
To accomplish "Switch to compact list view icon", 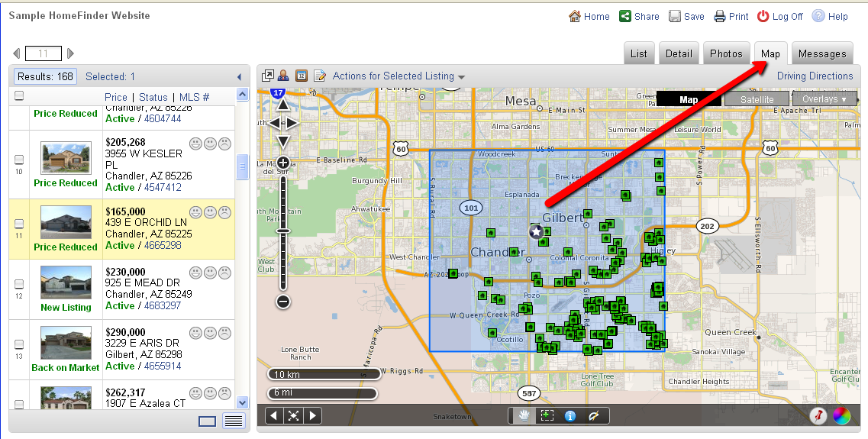I will point(234,421).
